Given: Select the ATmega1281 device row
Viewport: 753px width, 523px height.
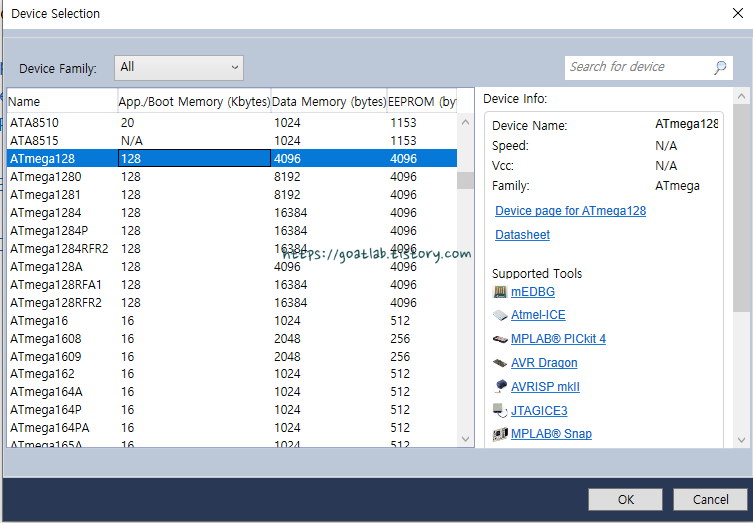Looking at the screenshot, I should coord(232,195).
